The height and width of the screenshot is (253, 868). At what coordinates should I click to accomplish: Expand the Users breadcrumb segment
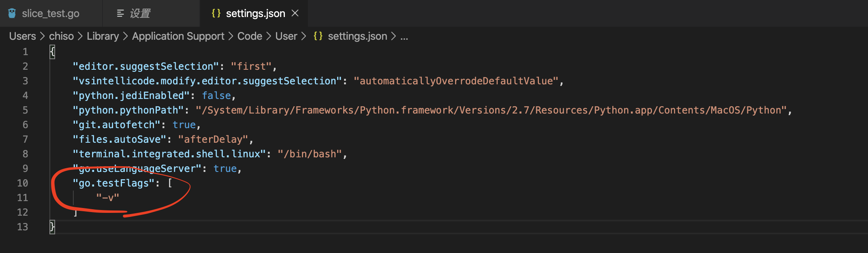tap(22, 36)
